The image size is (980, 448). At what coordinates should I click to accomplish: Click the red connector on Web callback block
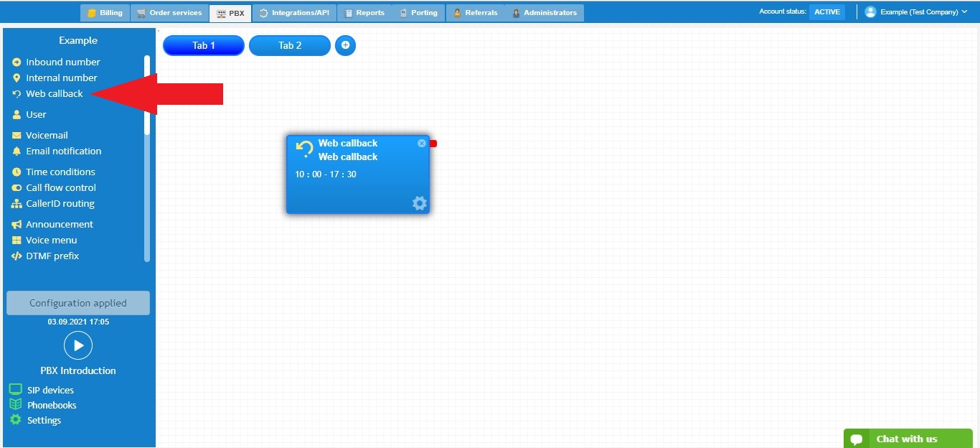(x=433, y=144)
